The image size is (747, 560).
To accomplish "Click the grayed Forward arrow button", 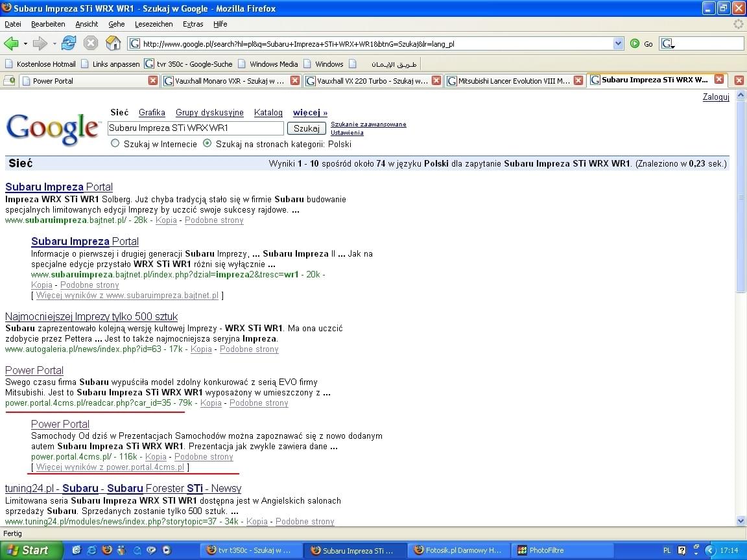I will (40, 44).
